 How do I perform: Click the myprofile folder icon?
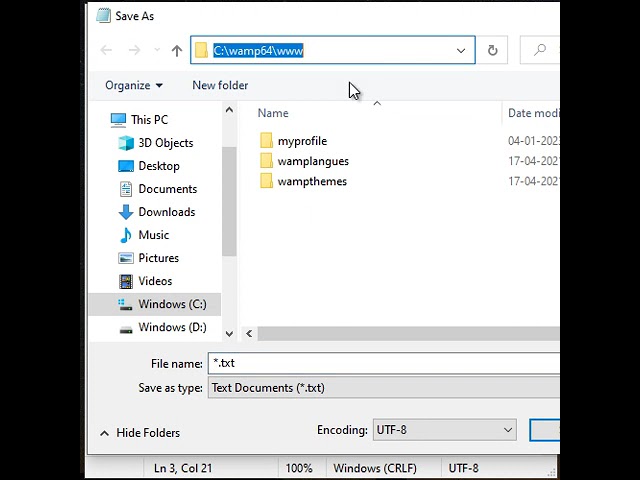(x=266, y=141)
